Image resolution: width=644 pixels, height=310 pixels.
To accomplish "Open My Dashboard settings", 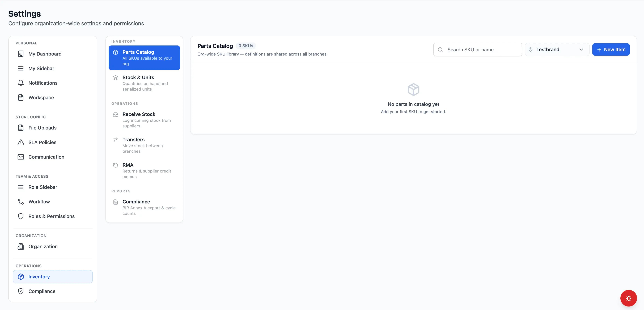I will pos(53,54).
